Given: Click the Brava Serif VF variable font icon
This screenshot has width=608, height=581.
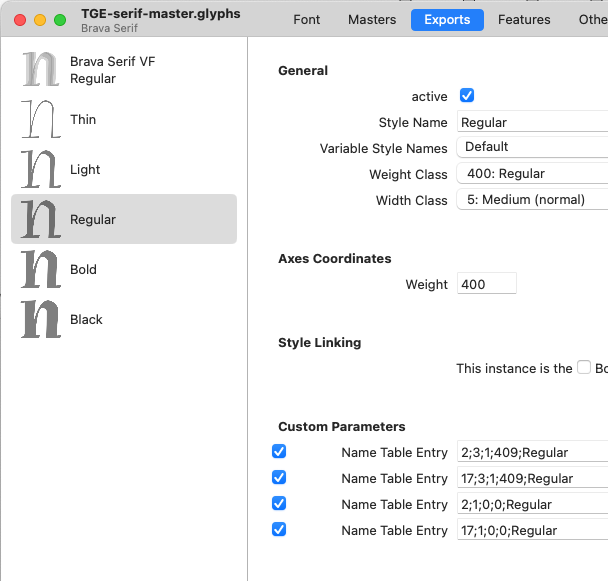Looking at the screenshot, I should click(x=41, y=69).
